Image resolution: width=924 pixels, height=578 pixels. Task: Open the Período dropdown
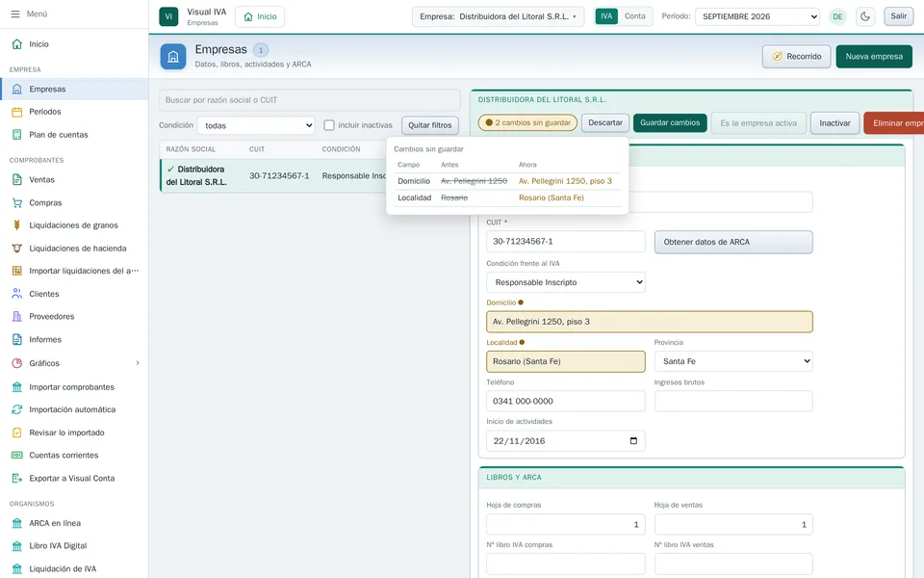click(757, 16)
